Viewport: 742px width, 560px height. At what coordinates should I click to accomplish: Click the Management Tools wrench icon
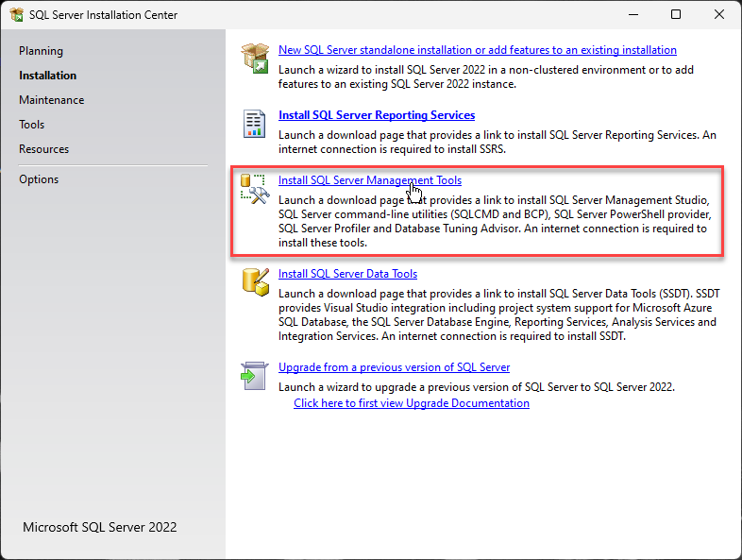tap(255, 188)
